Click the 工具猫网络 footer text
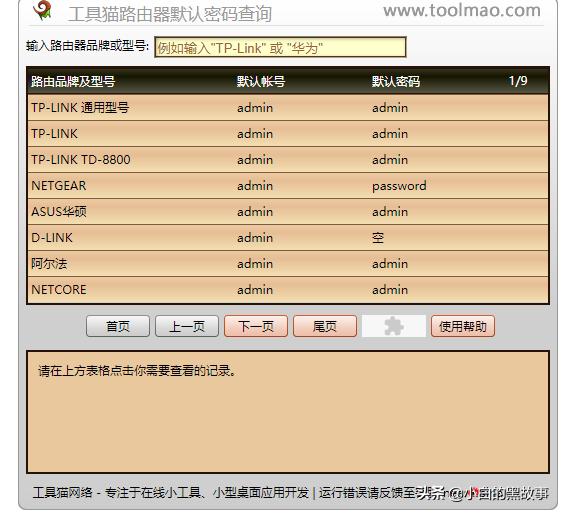Screen dimensions: 561x513 (63, 493)
